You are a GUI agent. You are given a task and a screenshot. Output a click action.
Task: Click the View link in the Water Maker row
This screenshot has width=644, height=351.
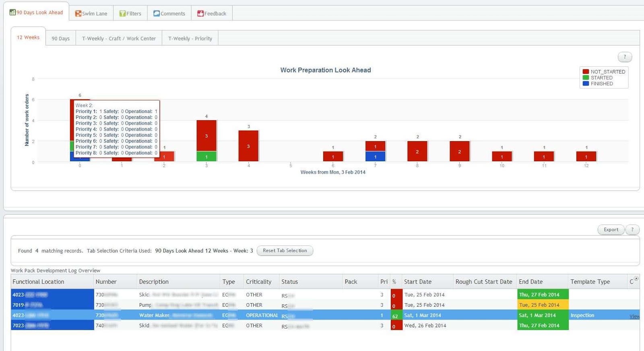click(634, 316)
